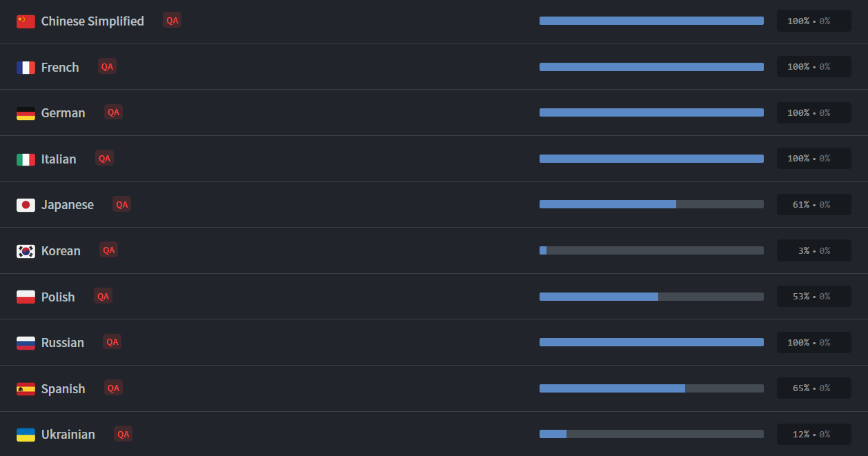Click the 100% • 0% badge for German
Viewport: 868px width, 456px height.
[x=814, y=113]
